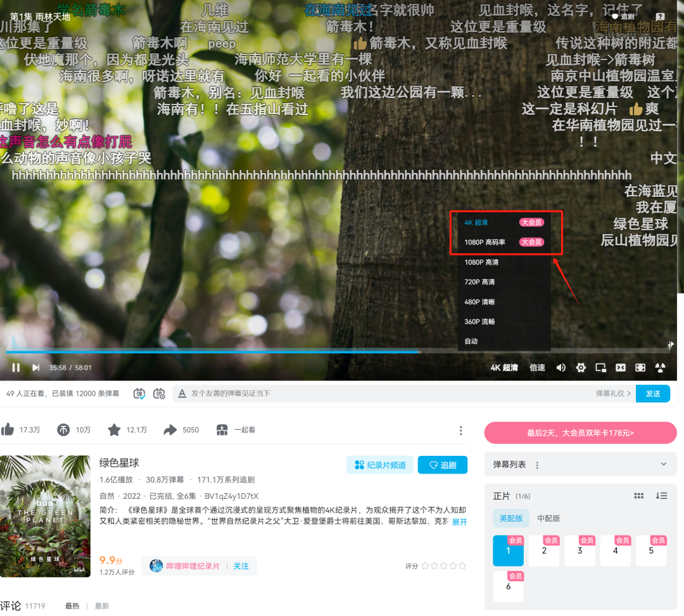This screenshot has width=684, height=616.
Task: Select episode 4
Action: pos(616,551)
